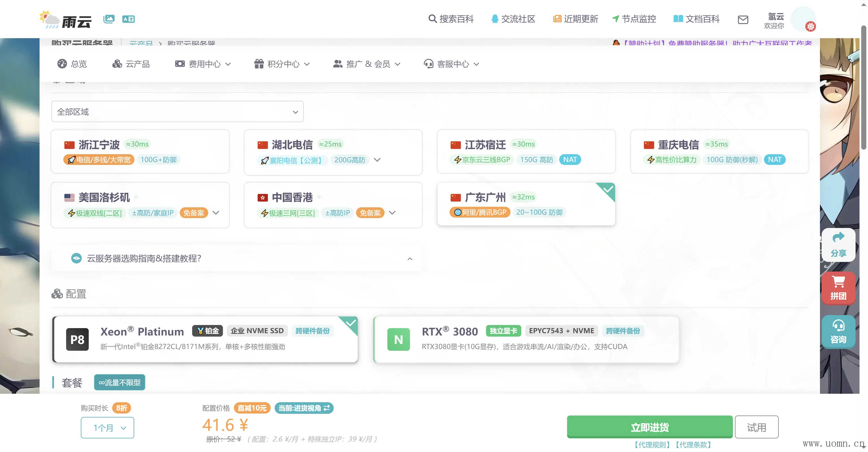Open the 咨询 headset support button
Image resolution: width=868 pixels, height=452 pixels.
[x=838, y=332]
